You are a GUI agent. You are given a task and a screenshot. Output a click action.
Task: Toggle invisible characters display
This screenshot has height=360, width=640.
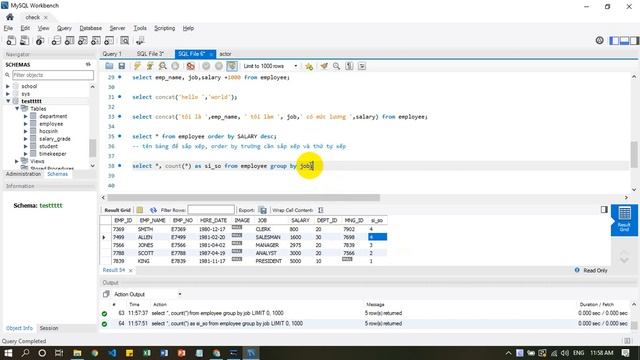tap(349, 66)
